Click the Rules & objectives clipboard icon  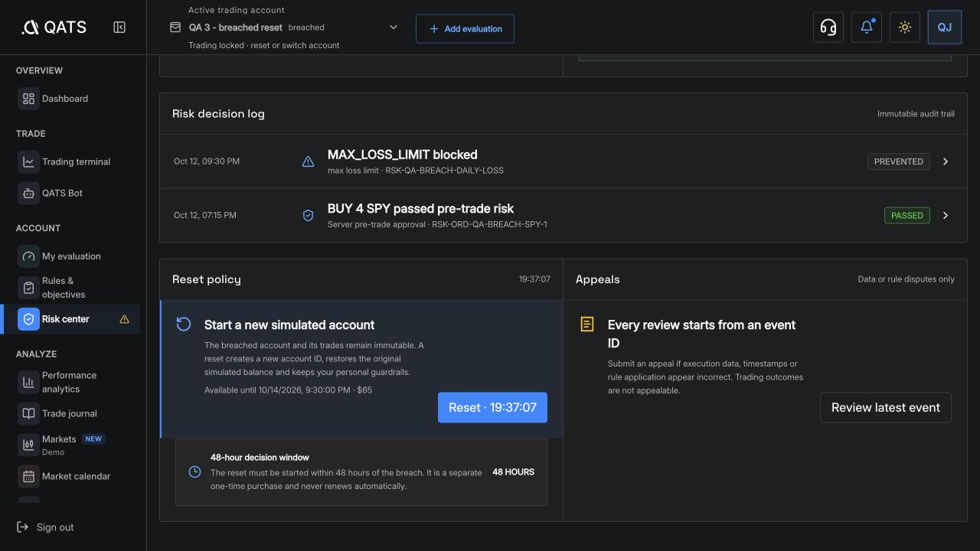click(x=29, y=288)
